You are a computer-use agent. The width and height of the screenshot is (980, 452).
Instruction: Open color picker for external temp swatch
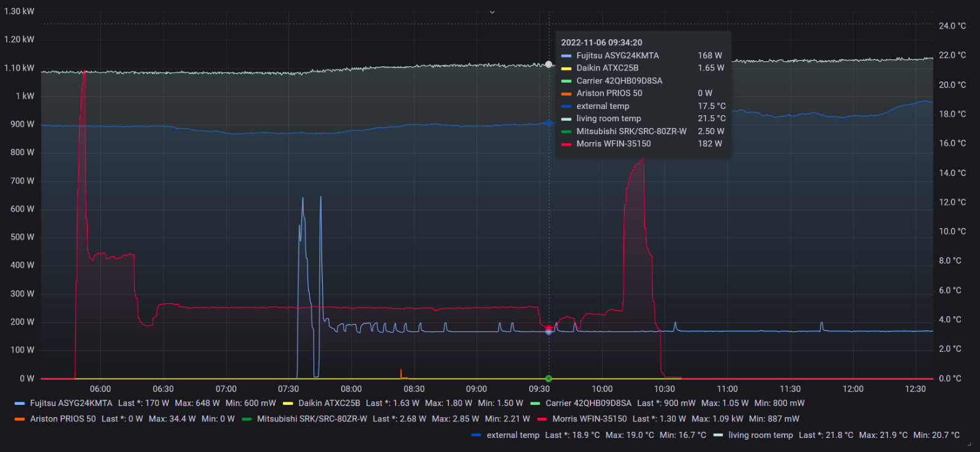[476, 435]
